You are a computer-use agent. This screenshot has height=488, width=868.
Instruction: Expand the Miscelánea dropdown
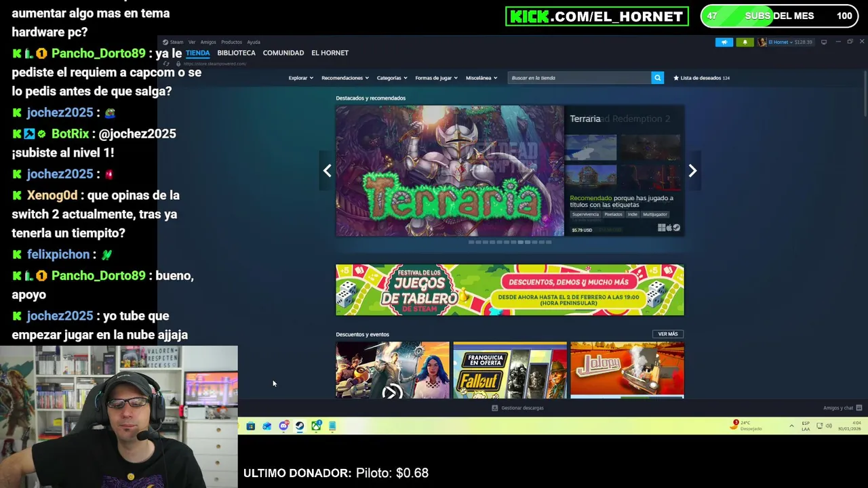point(481,78)
